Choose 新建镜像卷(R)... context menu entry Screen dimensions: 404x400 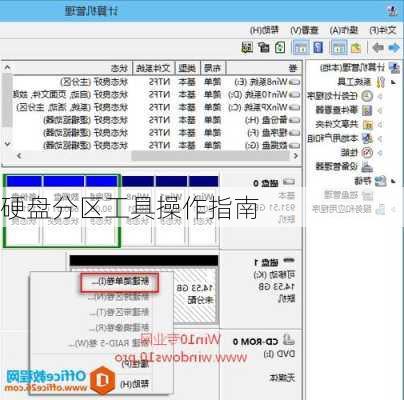pyautogui.click(x=119, y=328)
